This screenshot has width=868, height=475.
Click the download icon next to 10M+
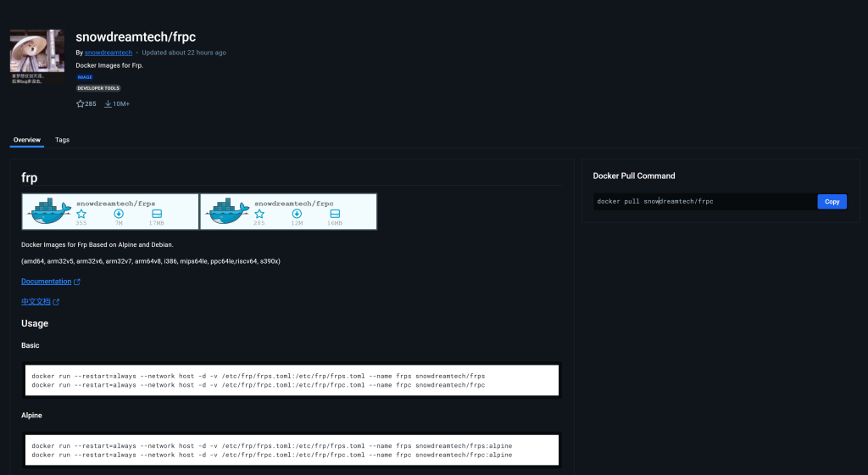(108, 103)
